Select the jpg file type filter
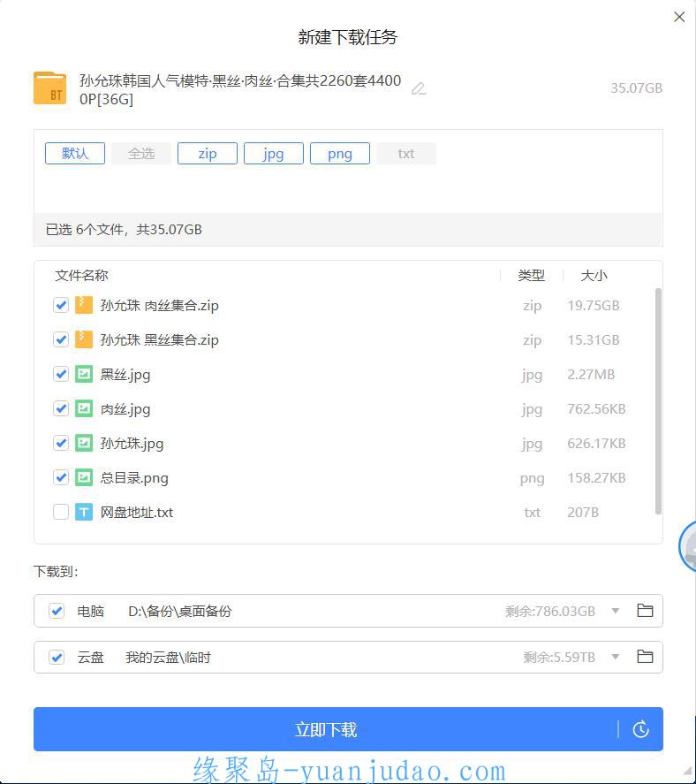 pyautogui.click(x=274, y=154)
